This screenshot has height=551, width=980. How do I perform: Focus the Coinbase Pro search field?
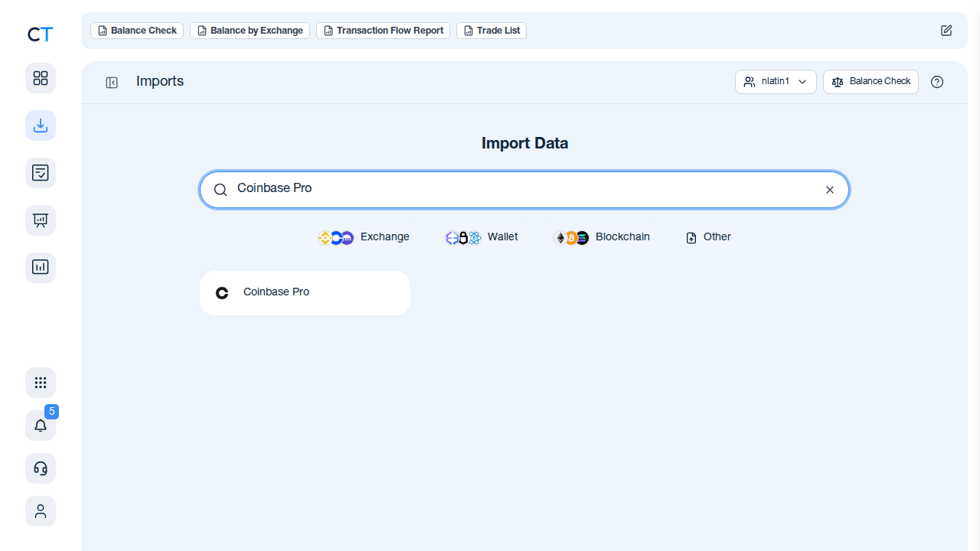pyautogui.click(x=524, y=189)
